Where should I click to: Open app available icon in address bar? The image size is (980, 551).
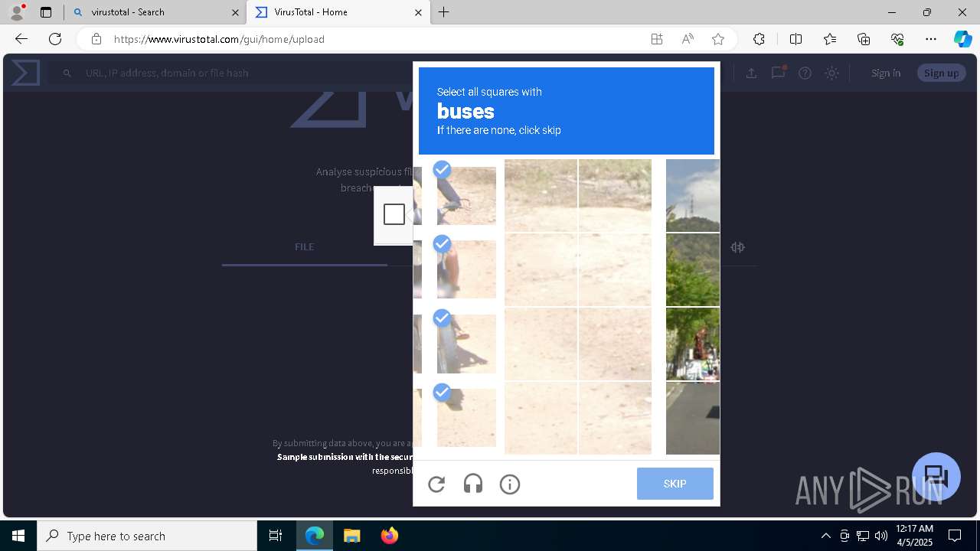(x=657, y=39)
